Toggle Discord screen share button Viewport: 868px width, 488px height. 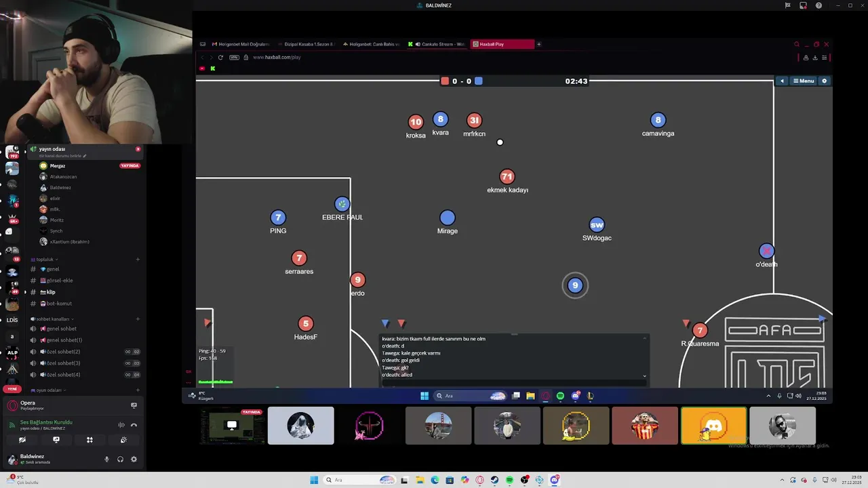click(x=56, y=440)
